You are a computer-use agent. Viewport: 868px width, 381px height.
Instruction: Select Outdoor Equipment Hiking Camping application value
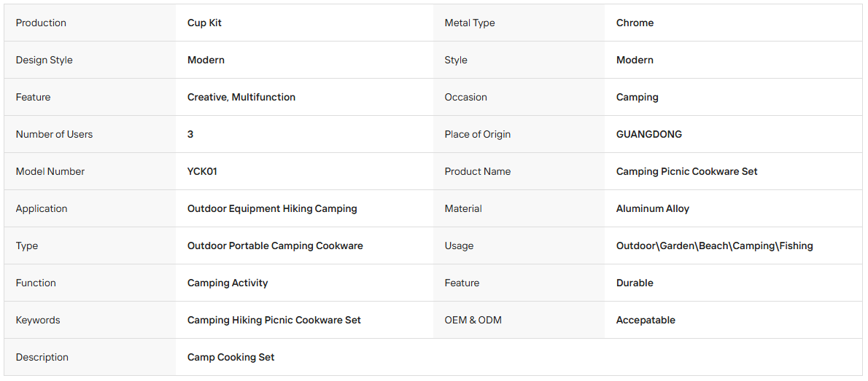[x=272, y=208]
